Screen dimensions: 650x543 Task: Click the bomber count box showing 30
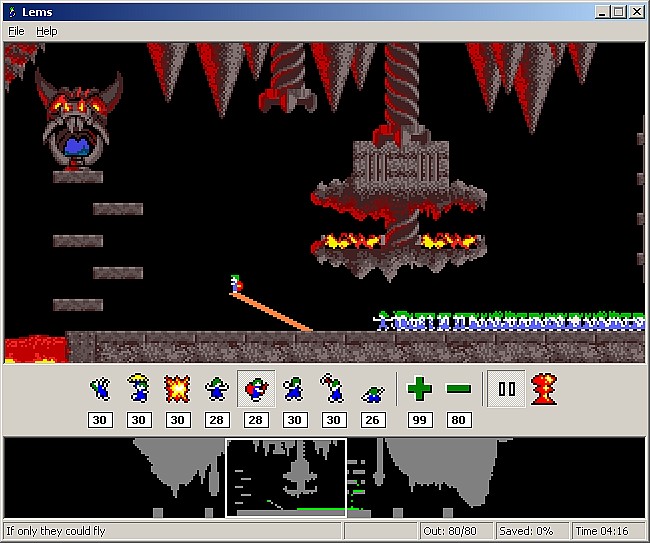[178, 420]
